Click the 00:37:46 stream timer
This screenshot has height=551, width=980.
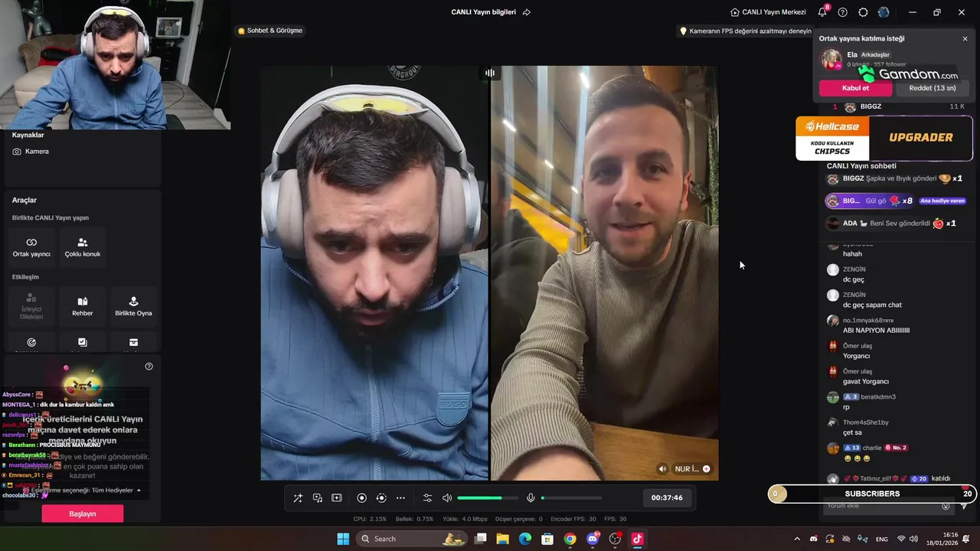click(x=667, y=497)
